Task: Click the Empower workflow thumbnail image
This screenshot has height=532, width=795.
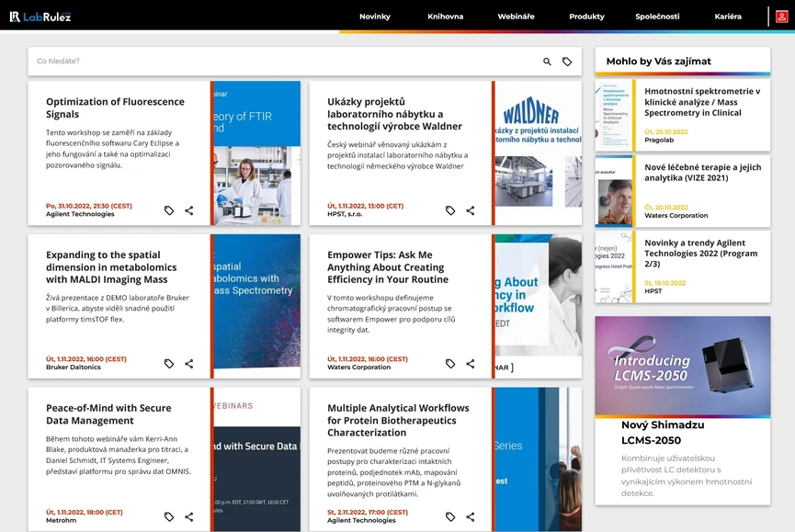Action: (538, 306)
